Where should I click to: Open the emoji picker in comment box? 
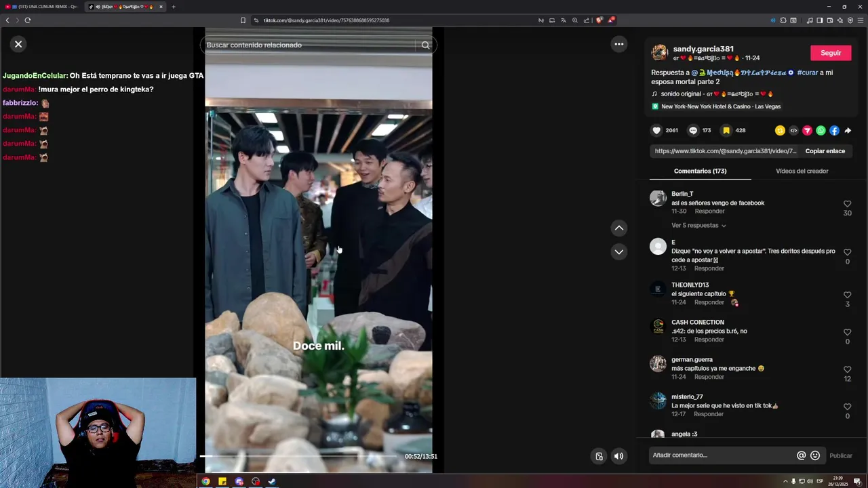[815, 455]
